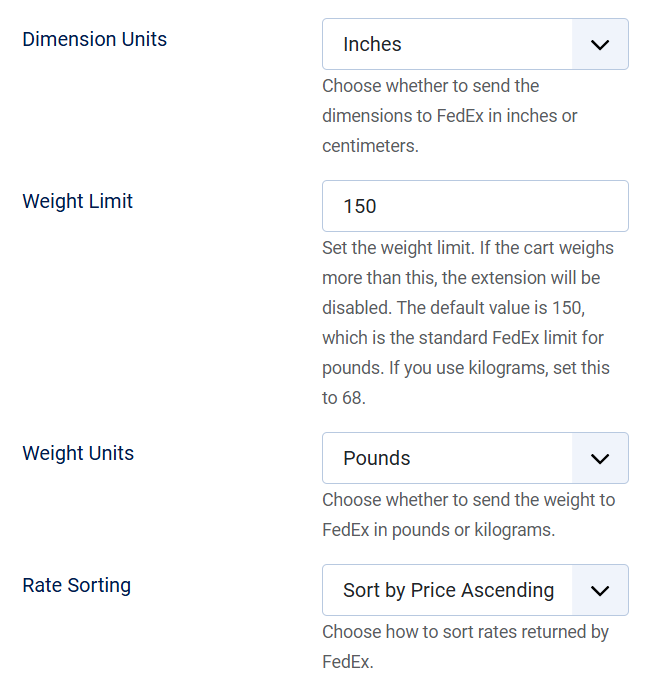Open the dropdown showing Pounds
Image resolution: width=658 pixels, height=694 pixels.
[x=447, y=458]
